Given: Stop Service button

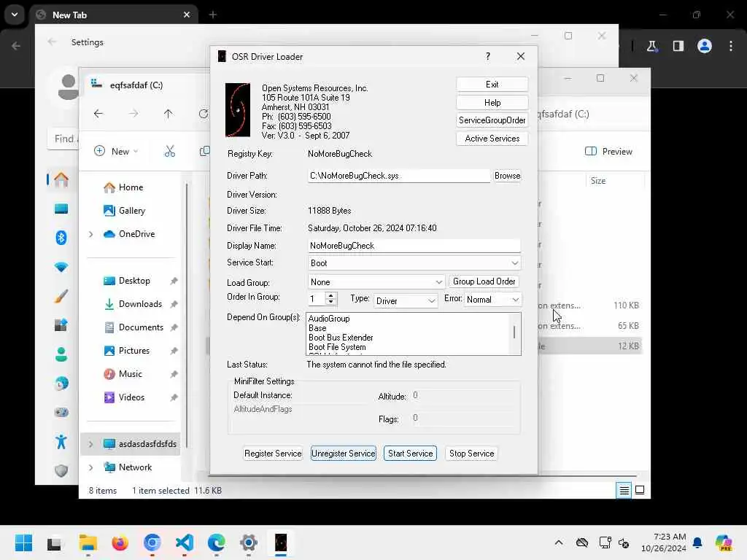Looking at the screenshot, I should (x=471, y=454).
